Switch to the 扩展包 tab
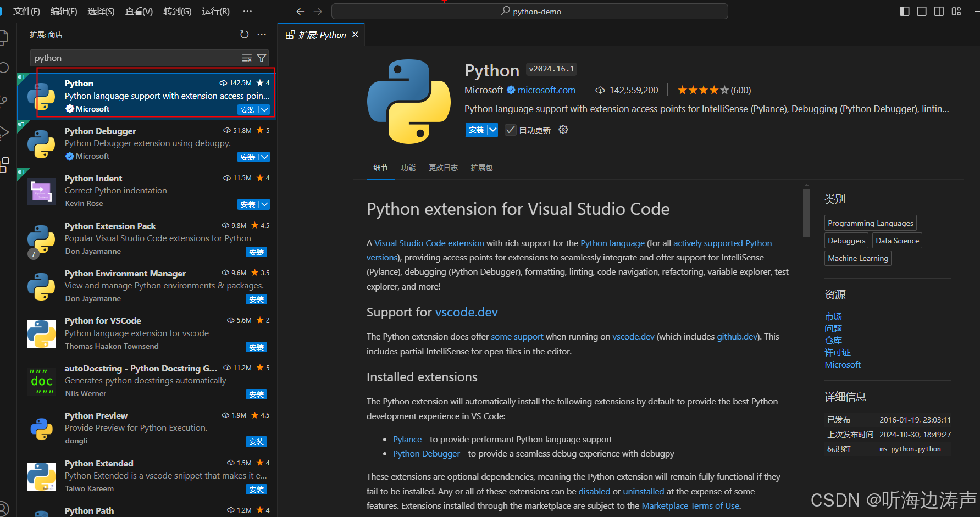The width and height of the screenshot is (980, 517). coord(481,168)
